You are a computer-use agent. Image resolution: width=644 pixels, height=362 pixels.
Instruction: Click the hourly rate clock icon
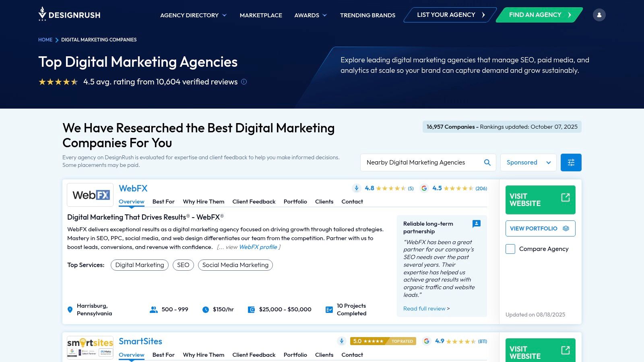point(206,310)
